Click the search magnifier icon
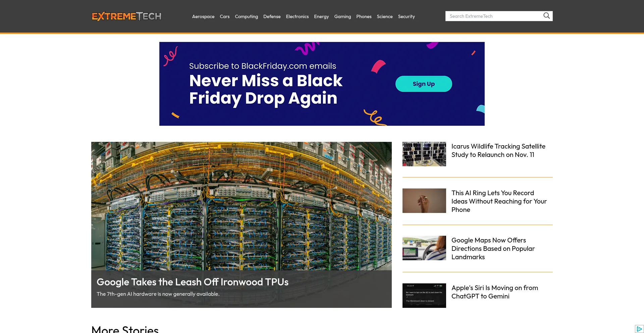Viewport: 644px width, 333px height. point(546,16)
